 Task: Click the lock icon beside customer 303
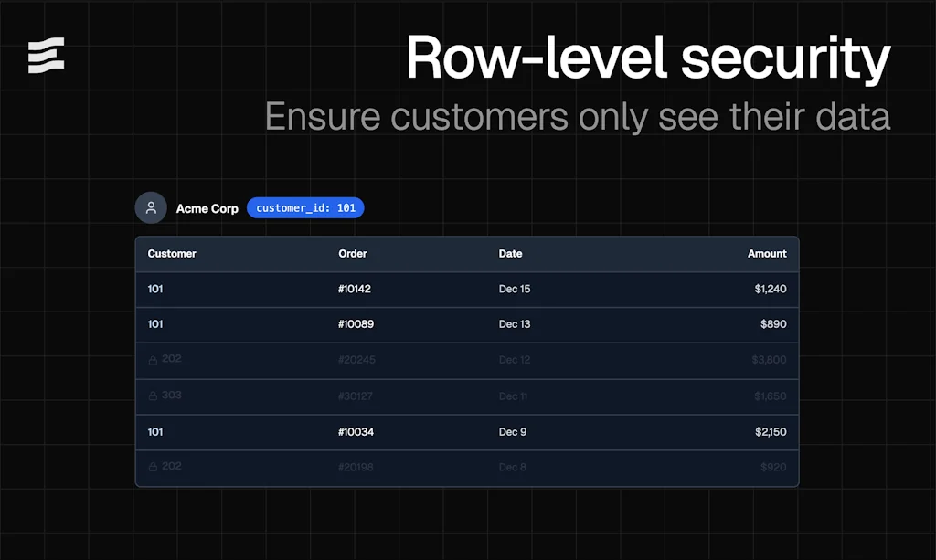[x=153, y=396]
